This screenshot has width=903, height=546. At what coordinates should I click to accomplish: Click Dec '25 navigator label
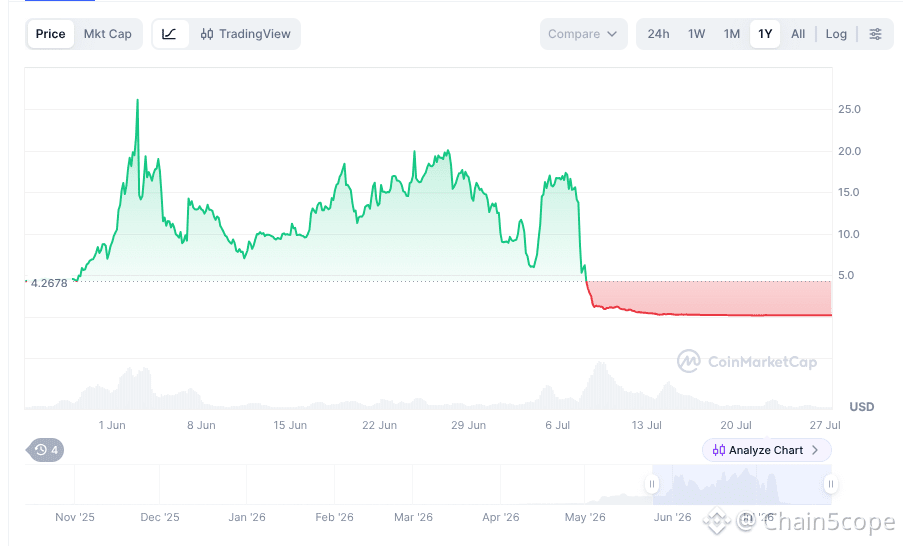point(160,517)
